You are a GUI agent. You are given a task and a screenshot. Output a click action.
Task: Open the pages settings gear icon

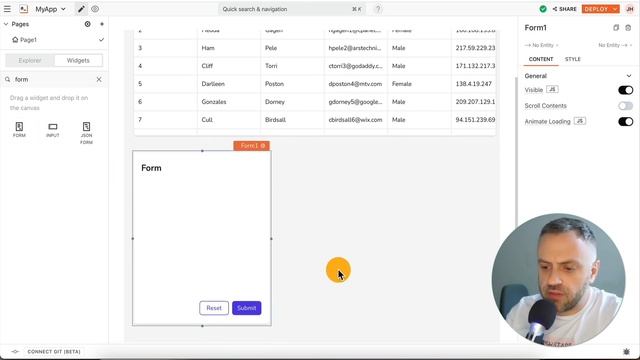(x=87, y=24)
